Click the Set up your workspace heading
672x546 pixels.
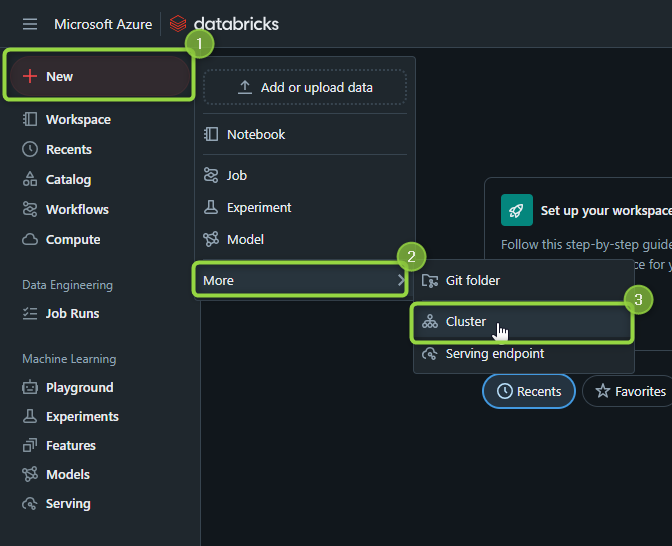click(x=606, y=210)
